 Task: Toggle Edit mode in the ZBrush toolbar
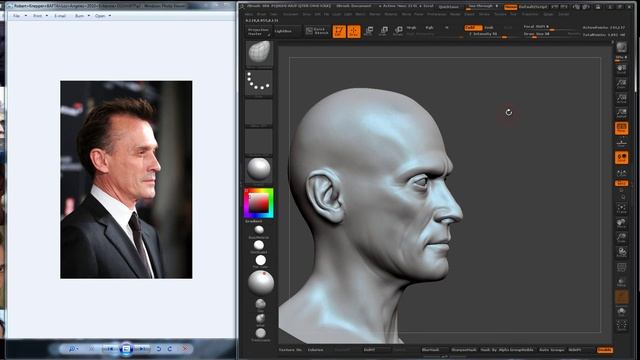[339, 31]
